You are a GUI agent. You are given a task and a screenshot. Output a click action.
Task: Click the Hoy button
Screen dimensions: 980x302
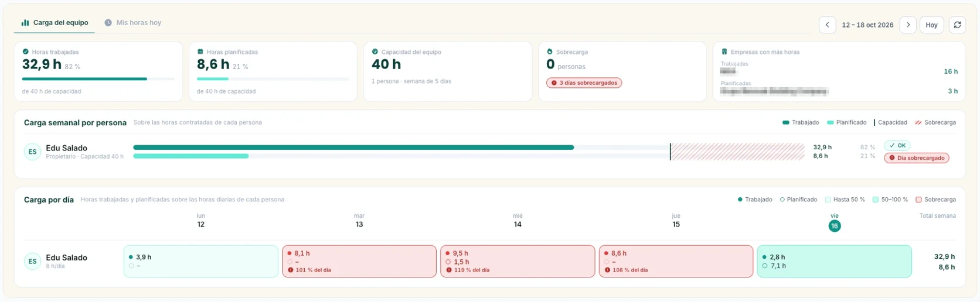coord(931,25)
